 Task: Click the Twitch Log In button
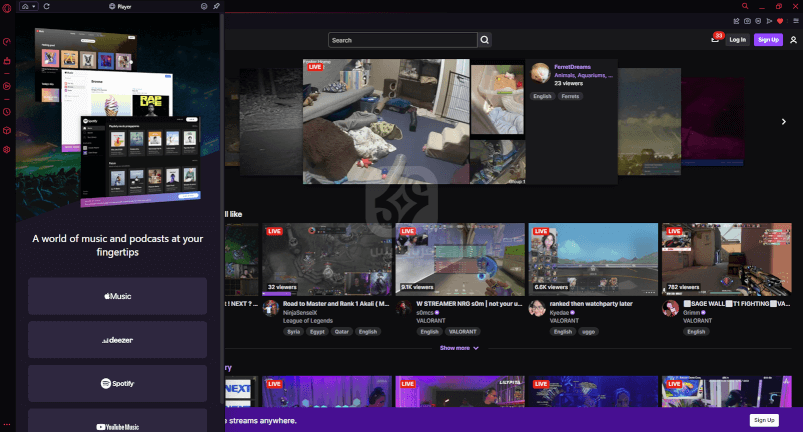(x=737, y=39)
